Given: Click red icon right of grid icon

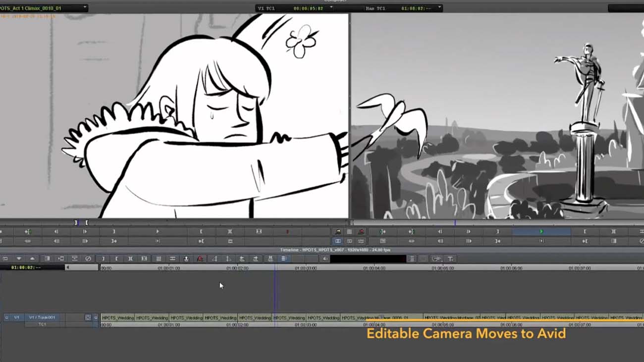Looking at the screenshot, I should tap(361, 231).
